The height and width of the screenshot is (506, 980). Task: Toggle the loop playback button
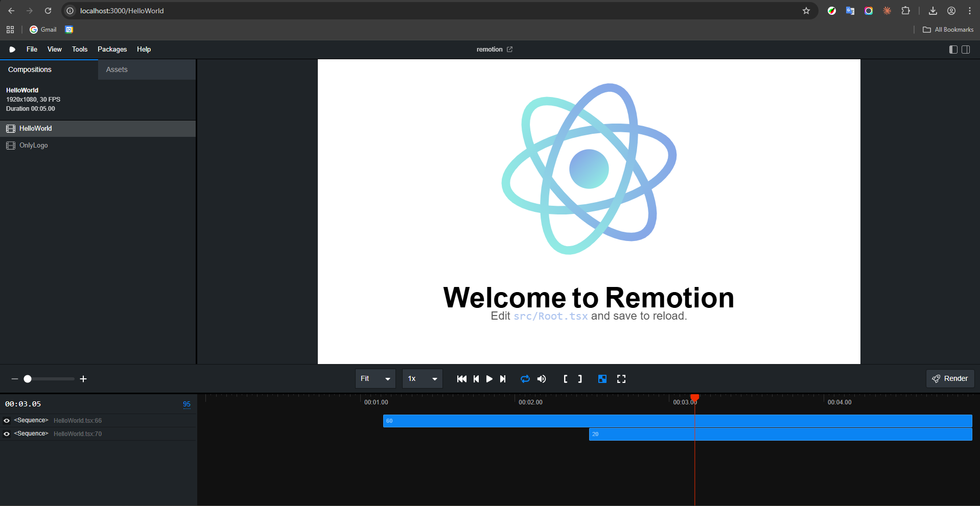pyautogui.click(x=525, y=379)
